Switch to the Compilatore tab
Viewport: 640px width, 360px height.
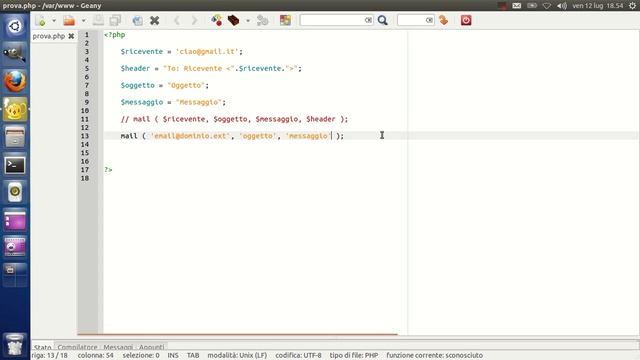[77, 347]
